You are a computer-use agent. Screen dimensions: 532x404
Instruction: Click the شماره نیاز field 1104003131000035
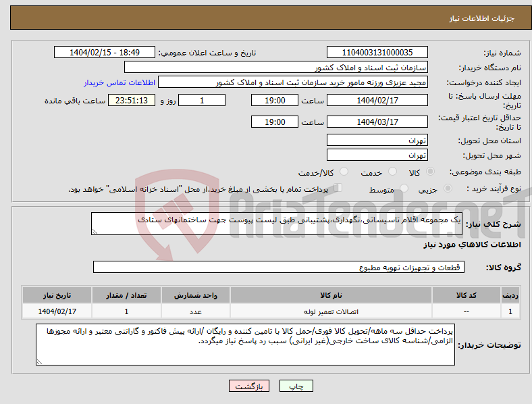[x=377, y=52]
